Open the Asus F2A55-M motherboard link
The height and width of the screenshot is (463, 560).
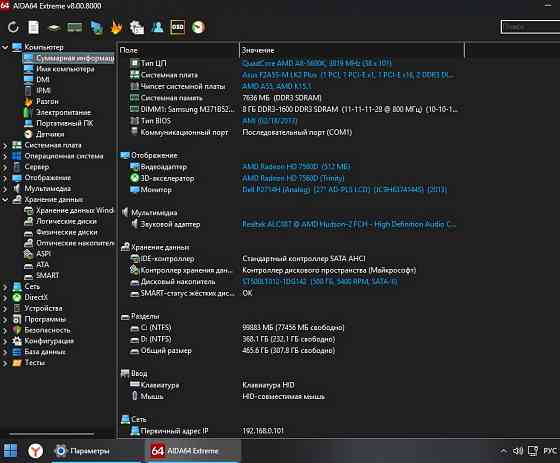tap(348, 75)
